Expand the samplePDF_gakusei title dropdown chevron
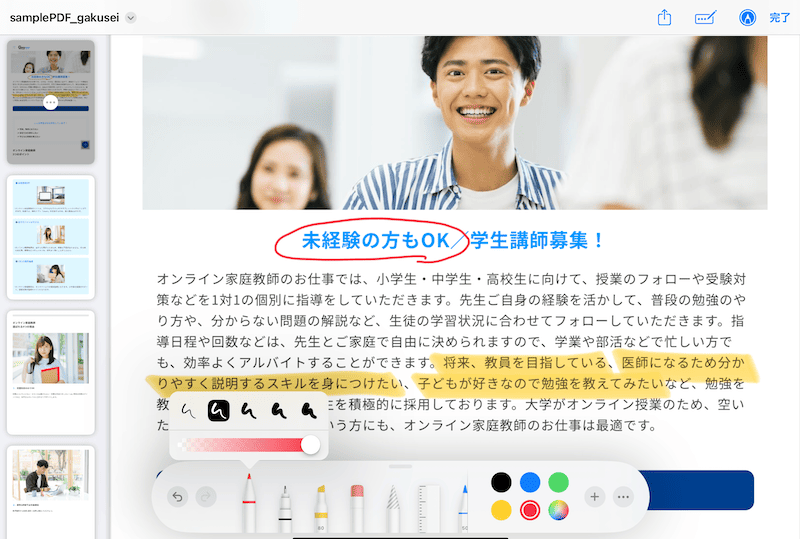Screen dimensions: 800x539 pyautogui.click(x=131, y=18)
